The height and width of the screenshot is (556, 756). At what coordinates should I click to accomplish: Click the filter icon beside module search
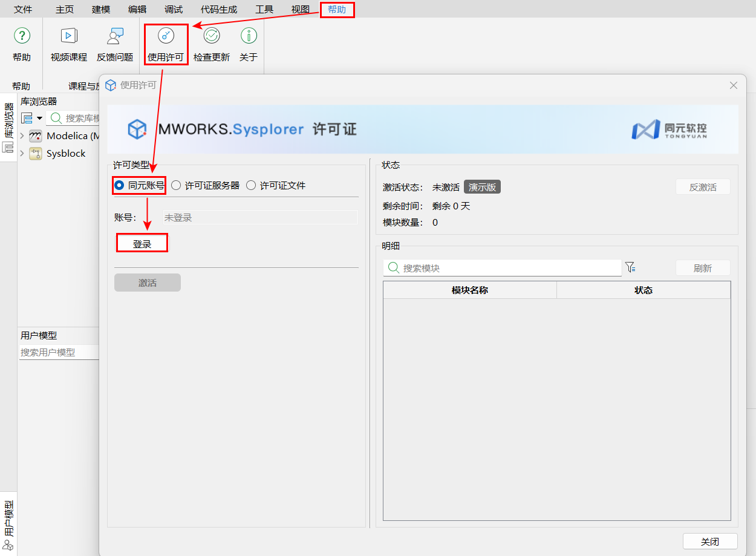click(630, 267)
